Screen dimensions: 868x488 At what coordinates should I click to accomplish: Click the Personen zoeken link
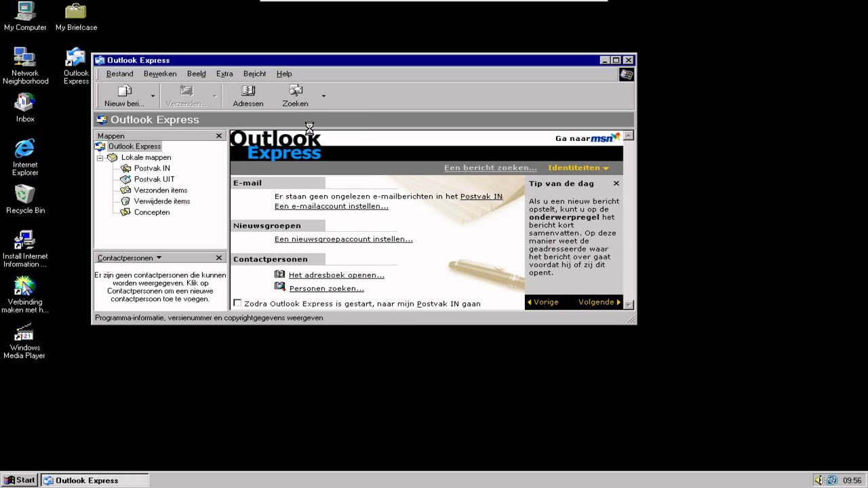click(x=327, y=288)
